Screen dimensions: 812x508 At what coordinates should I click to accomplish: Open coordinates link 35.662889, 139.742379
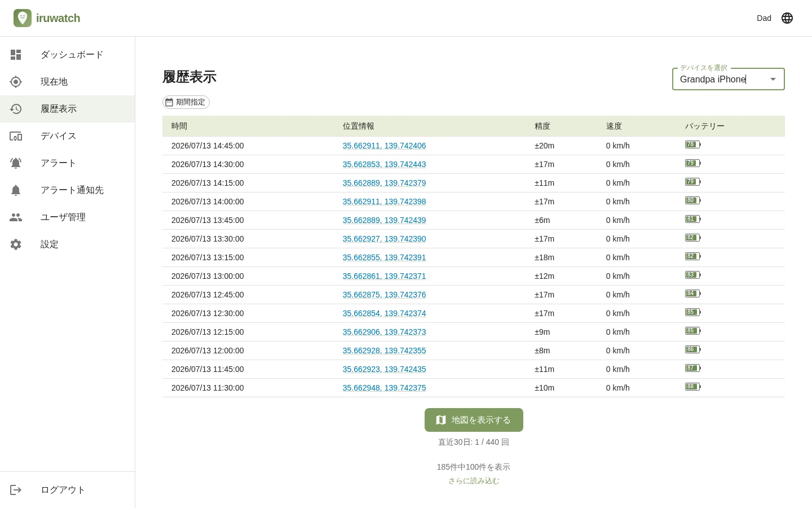[385, 183]
